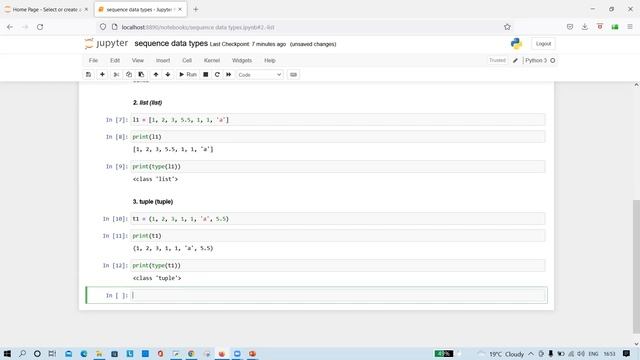640x360 pixels.
Task: Open the cell type Code dropdown
Action: tap(260, 75)
